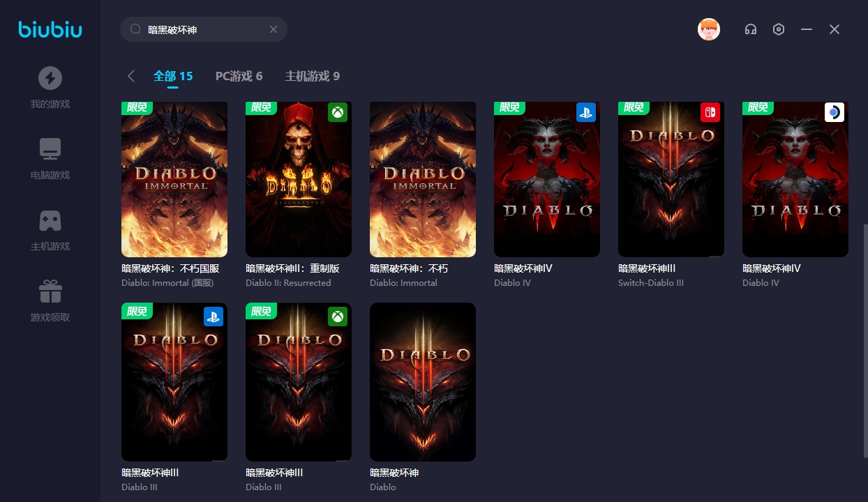Image resolution: width=868 pixels, height=502 pixels.
Task: Open console games (主机游戏) controller icon
Action: (x=50, y=220)
